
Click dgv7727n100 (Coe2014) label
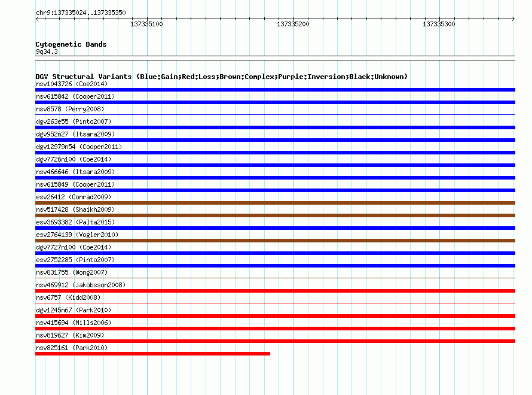point(74,247)
